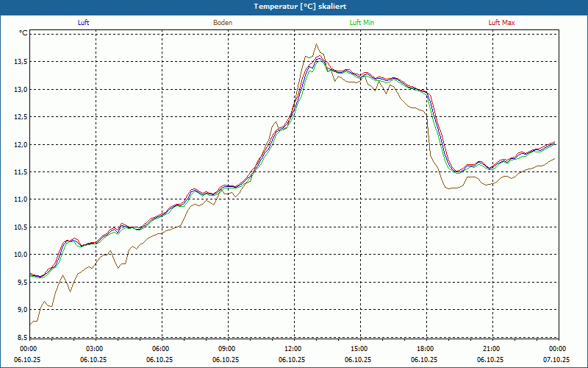
Task: Click the 15:00 time axis label
Action: point(359,349)
